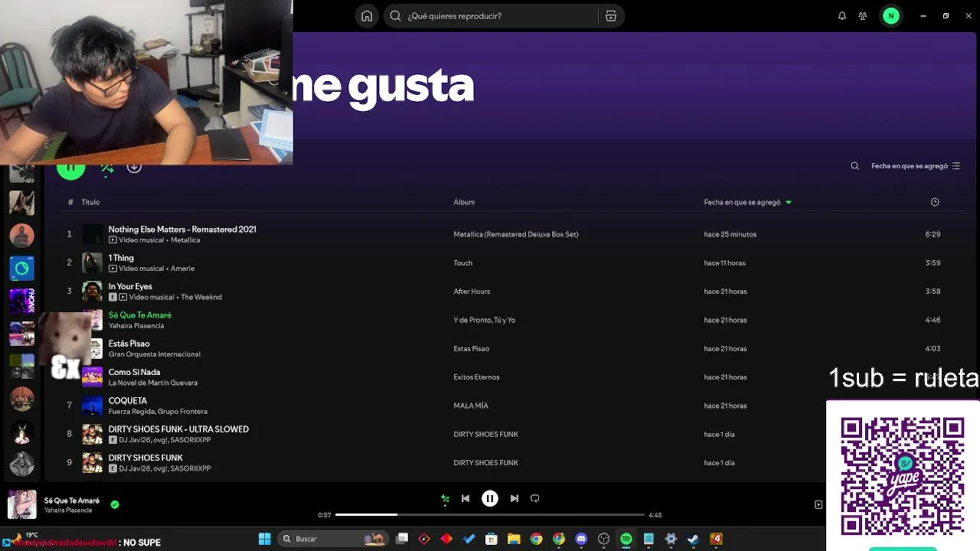This screenshot has width=980, height=551.
Task: Go to Spotify Home icon
Action: [367, 16]
